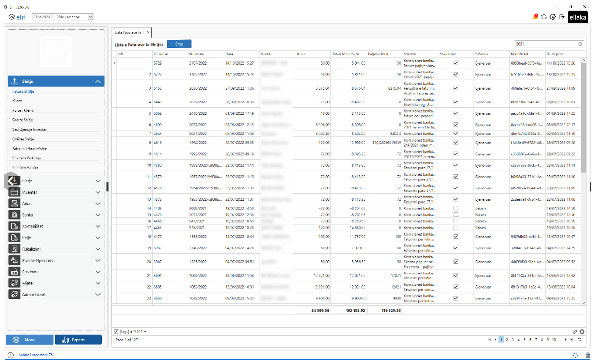
Task: Click the headset support icon at bottom
Action: 575,355
